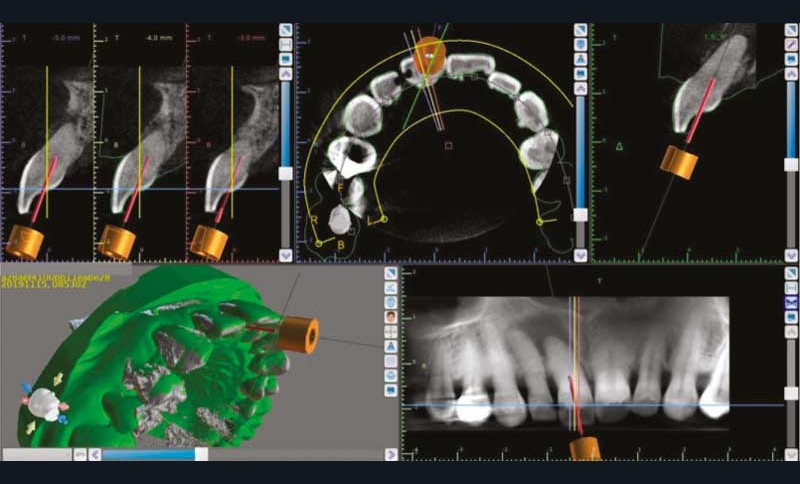This screenshot has height=484, width=800.
Task: Click the top icon in the panoramic view toolbar
Action: click(791, 271)
